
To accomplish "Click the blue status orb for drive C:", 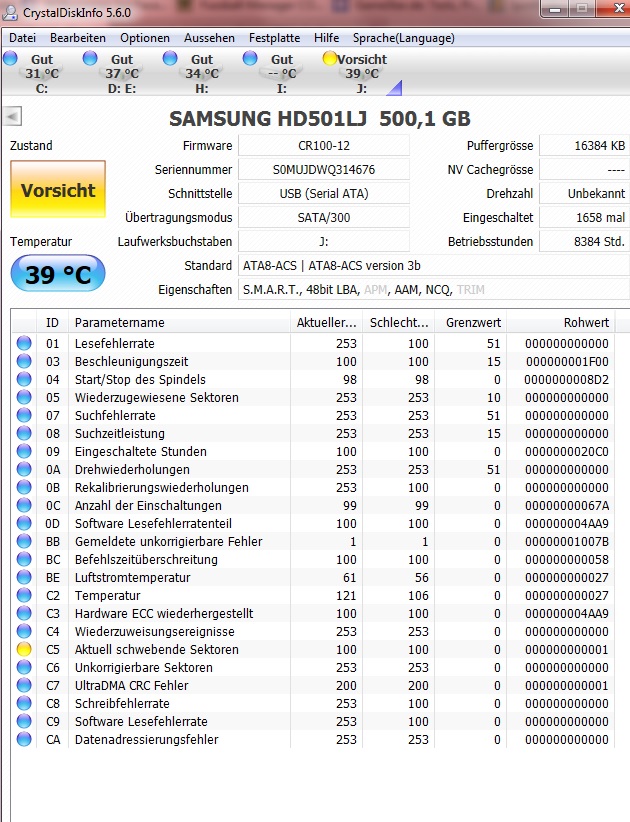I will (10, 58).
